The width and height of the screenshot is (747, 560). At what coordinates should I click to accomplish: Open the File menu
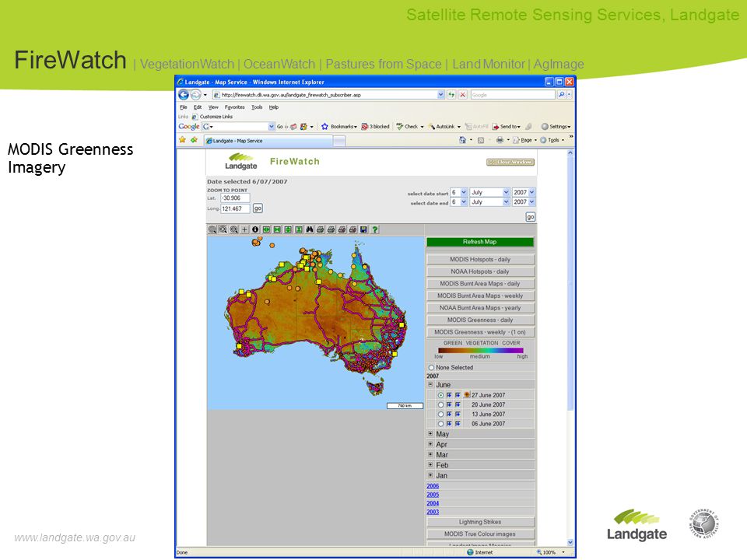tap(184, 107)
